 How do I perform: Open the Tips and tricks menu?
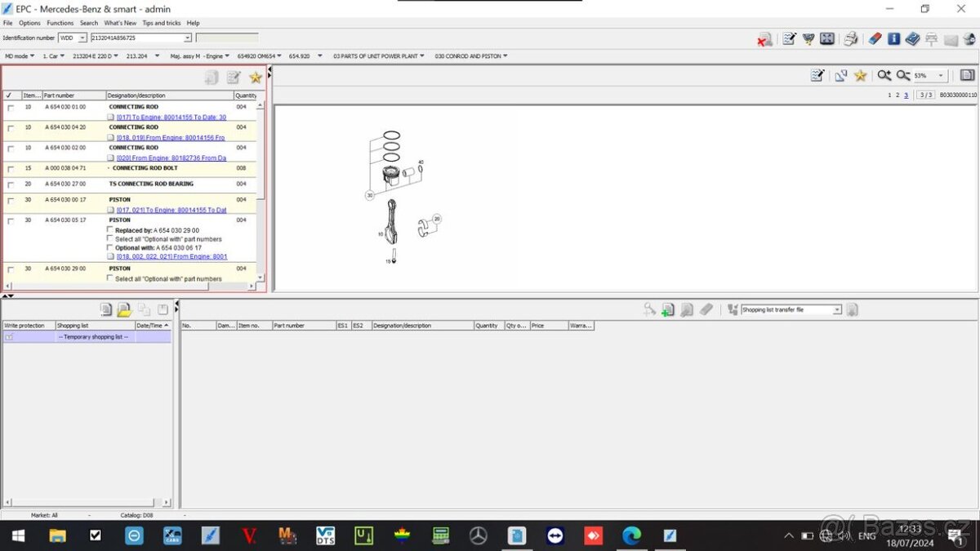[161, 22]
